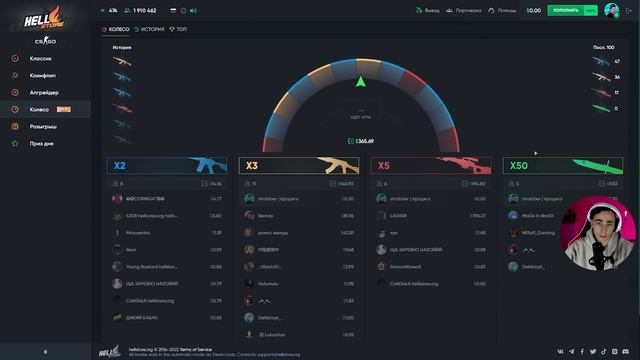The image size is (640, 360).
Task: Click the footer Hell Store logo
Action: tap(110, 352)
